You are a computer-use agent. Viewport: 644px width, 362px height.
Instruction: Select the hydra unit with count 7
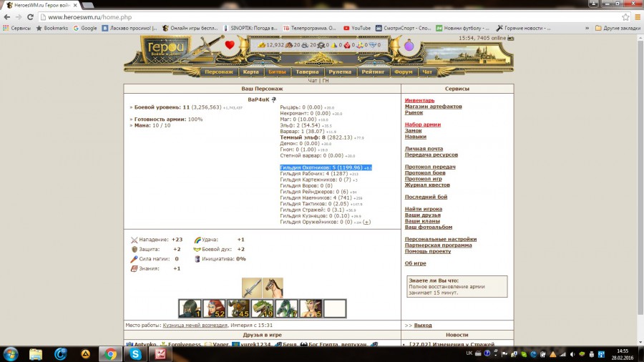pyautogui.click(x=287, y=308)
